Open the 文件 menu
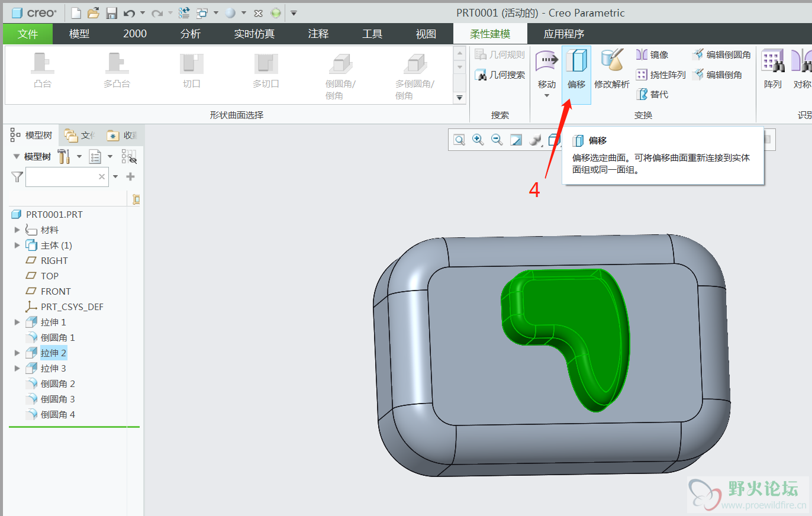This screenshot has width=812, height=516. (x=28, y=34)
